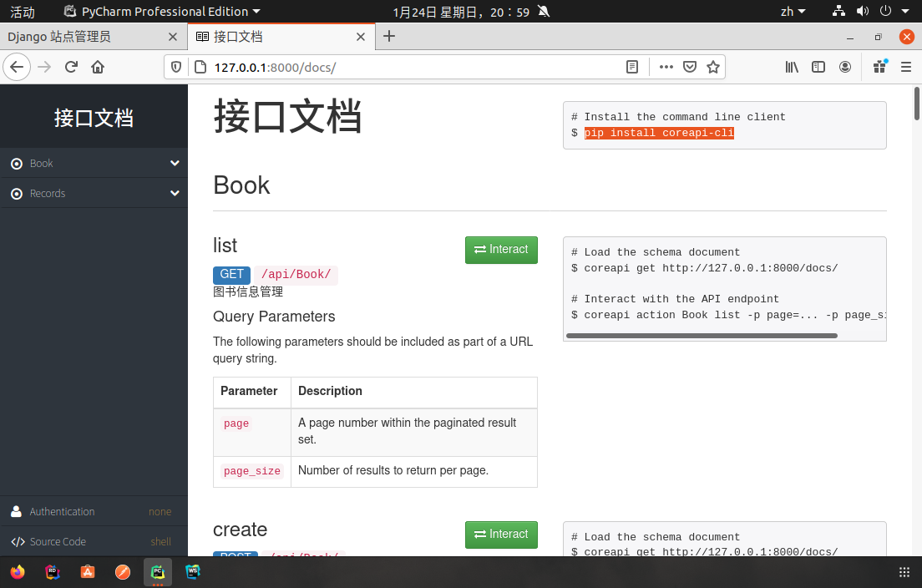Click Interact button for list endpoint
The image size is (922, 588).
(x=501, y=250)
